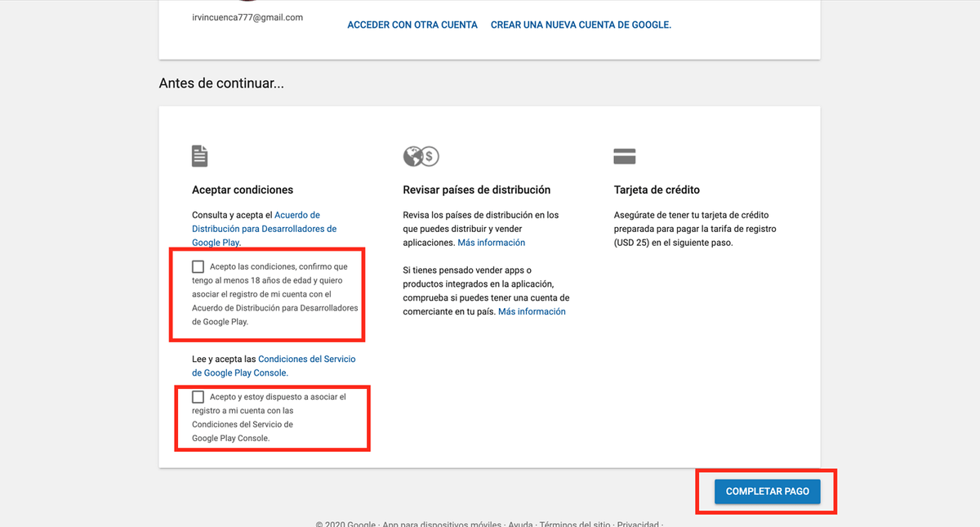980x527 pixels.
Task: Click 'Más información' after 'vender aplicaciones'
Action: tap(491, 243)
